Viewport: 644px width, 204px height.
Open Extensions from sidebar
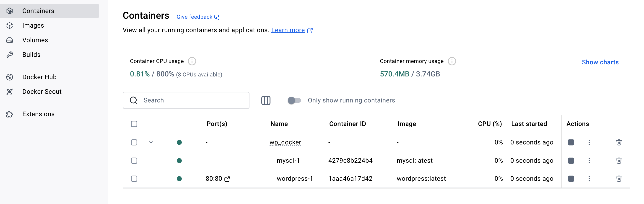49,114
